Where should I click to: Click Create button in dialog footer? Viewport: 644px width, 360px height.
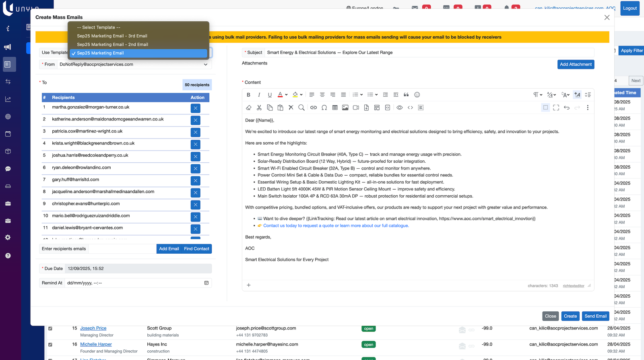click(x=570, y=316)
